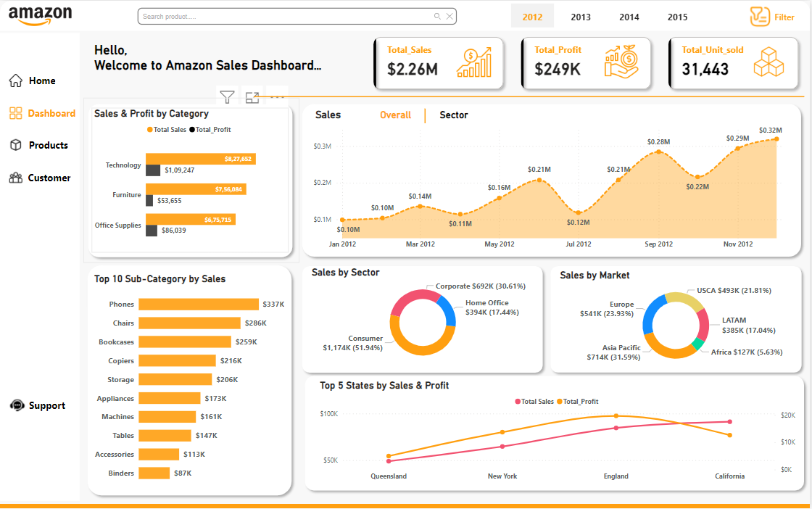Viewport: 812px width, 509px height.
Task: Click the funnel filter icon above category chart
Action: (x=227, y=96)
